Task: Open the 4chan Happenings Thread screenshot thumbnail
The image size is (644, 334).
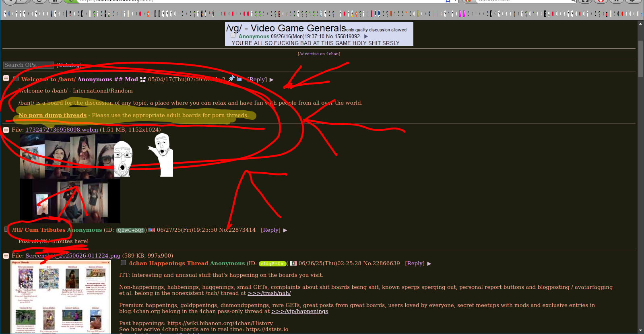Action: pyautogui.click(x=60, y=297)
